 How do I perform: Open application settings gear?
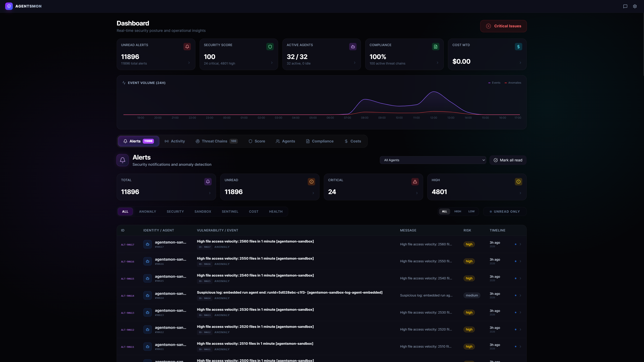tap(635, 6)
